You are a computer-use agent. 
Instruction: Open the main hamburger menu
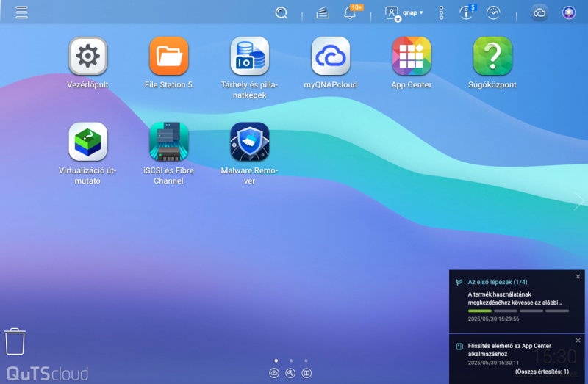(x=21, y=12)
